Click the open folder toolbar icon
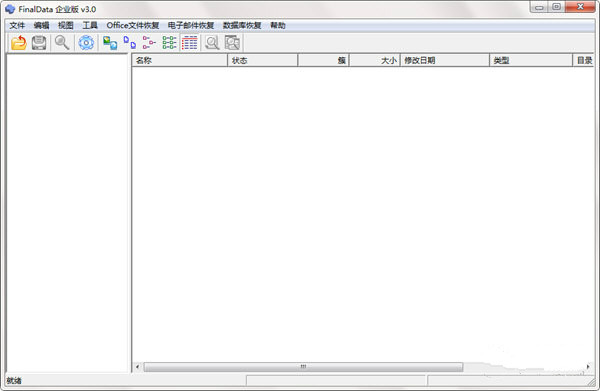The height and width of the screenshot is (391, 600). [x=18, y=43]
